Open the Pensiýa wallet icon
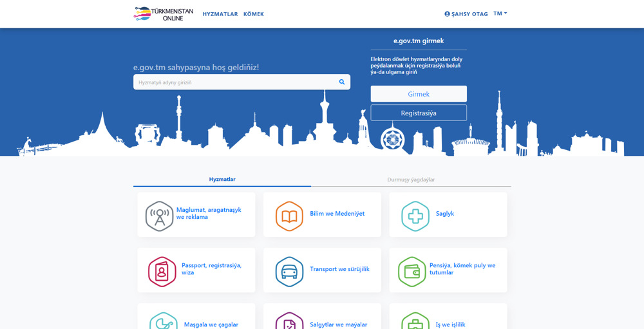644x329 pixels. click(x=412, y=272)
